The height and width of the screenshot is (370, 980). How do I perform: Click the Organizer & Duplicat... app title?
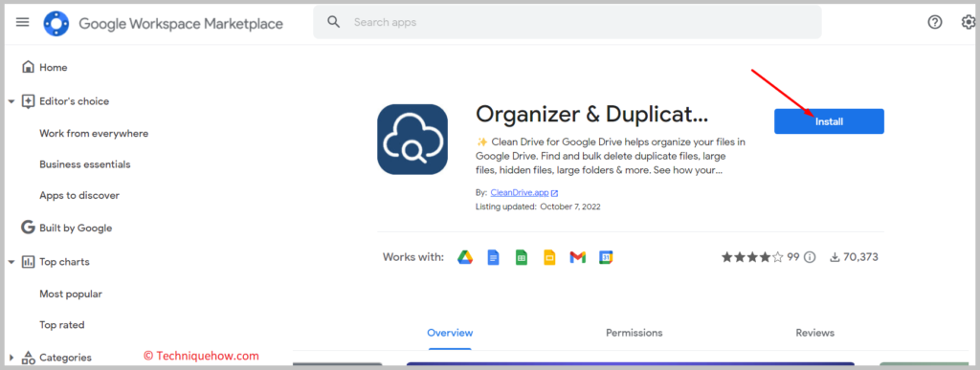[591, 114]
